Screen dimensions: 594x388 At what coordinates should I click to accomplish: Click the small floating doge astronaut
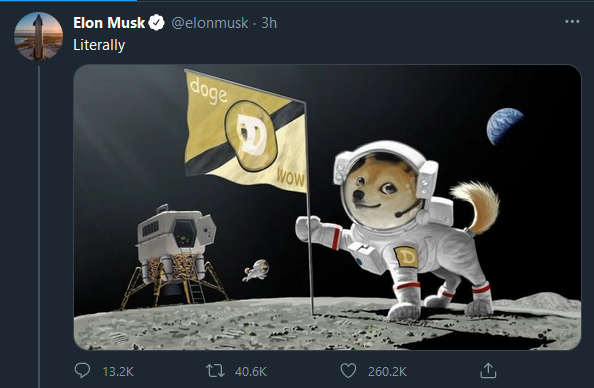[x=256, y=270]
